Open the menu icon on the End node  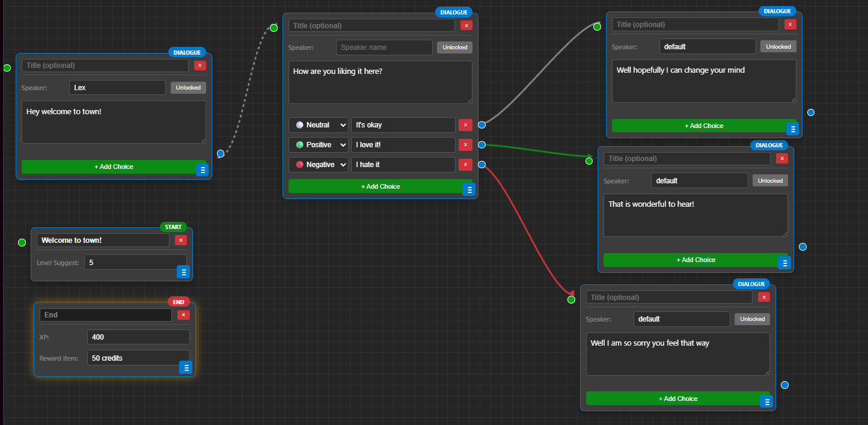point(186,367)
